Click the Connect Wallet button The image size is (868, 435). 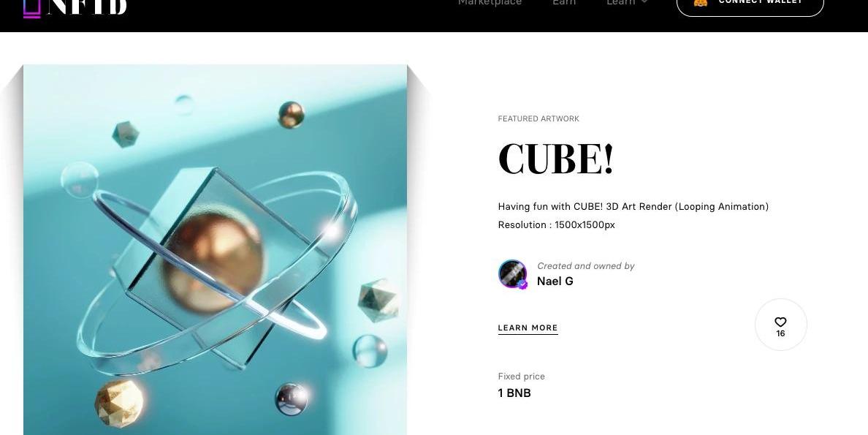(750, 4)
